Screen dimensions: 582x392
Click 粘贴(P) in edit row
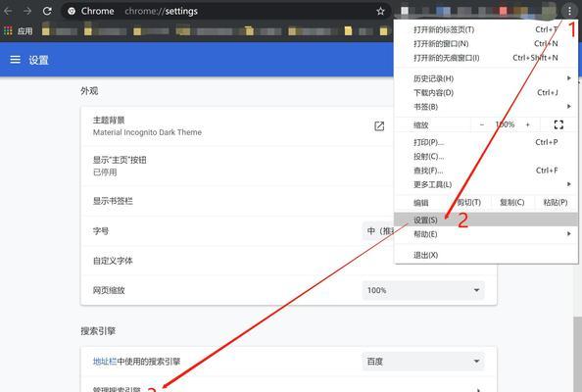(x=556, y=202)
